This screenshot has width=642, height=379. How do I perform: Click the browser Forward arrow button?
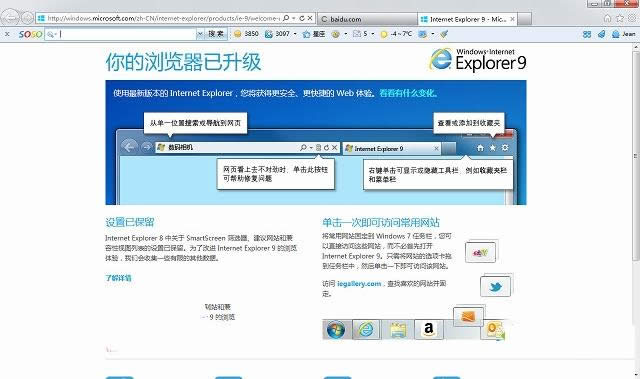[x=27, y=18]
